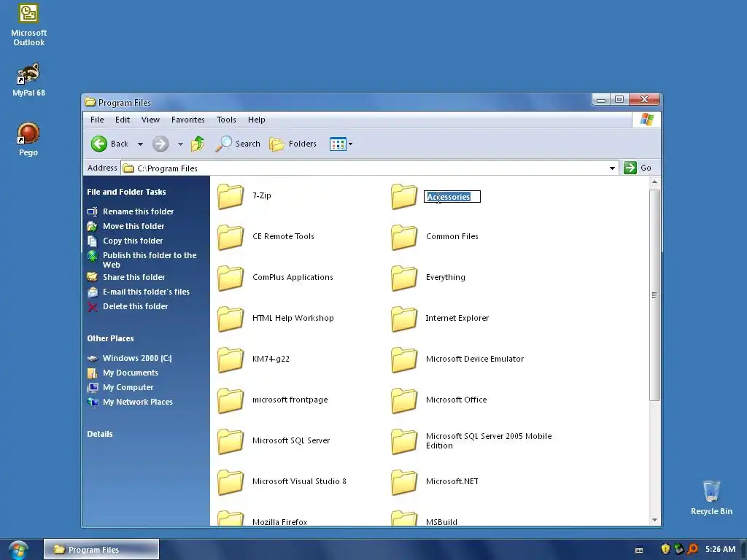Open the Favorites menu

(x=188, y=120)
